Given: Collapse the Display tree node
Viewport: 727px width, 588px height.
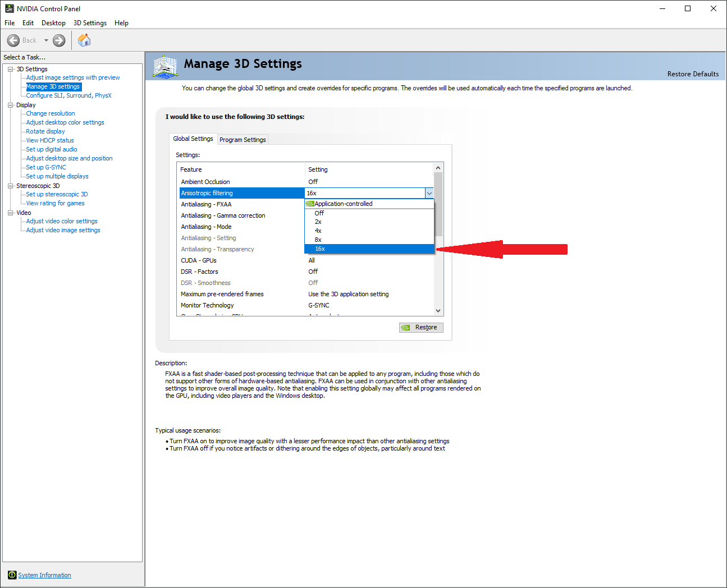Looking at the screenshot, I should [11, 105].
